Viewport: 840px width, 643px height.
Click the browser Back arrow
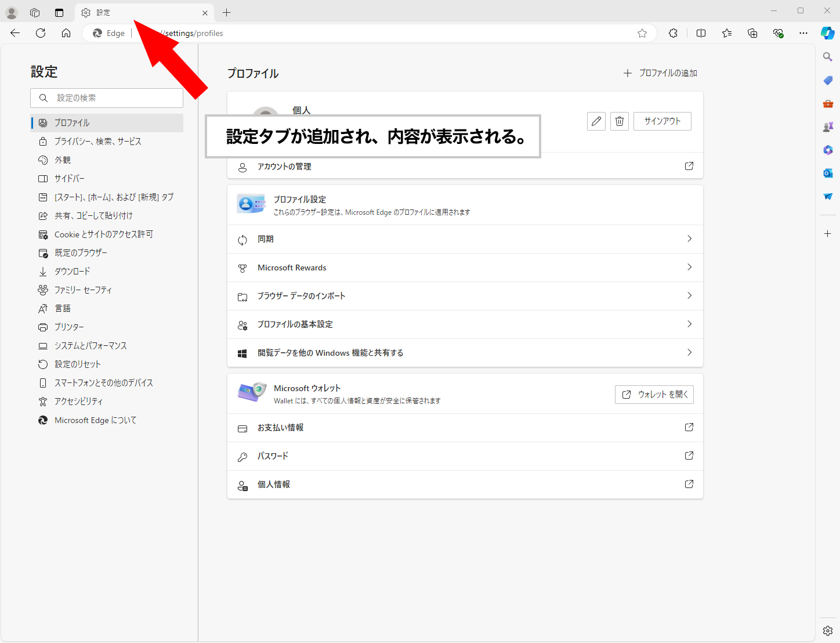point(15,33)
